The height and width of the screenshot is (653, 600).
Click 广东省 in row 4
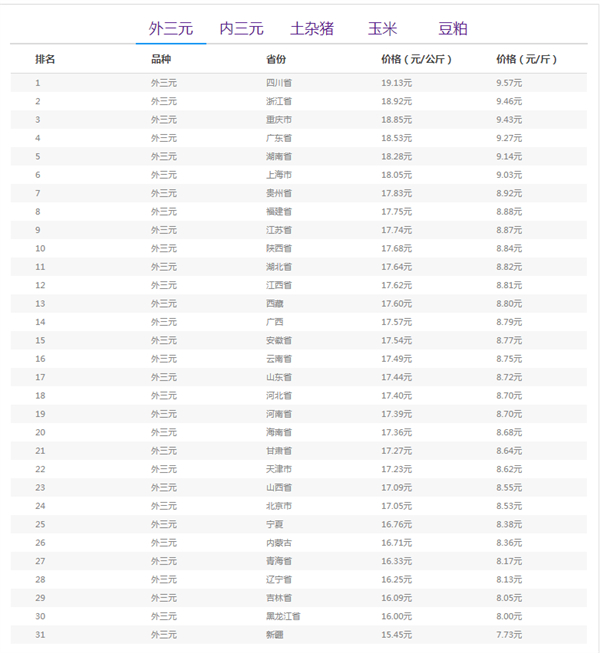click(279, 138)
